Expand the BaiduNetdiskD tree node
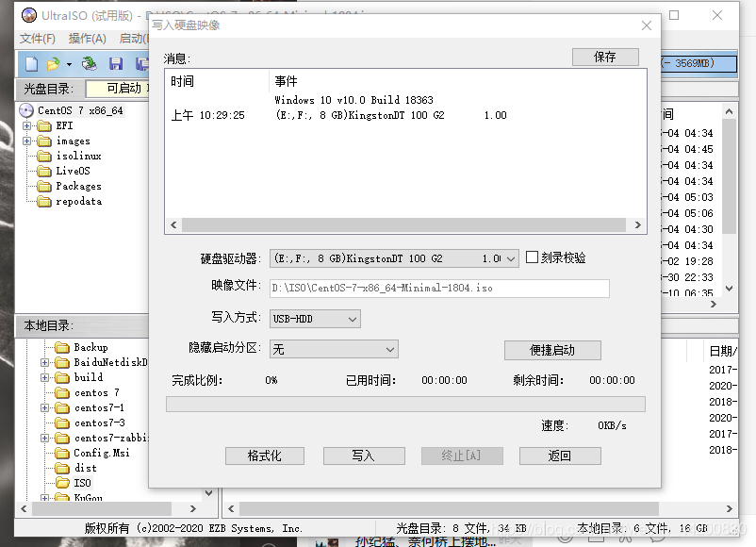 click(x=45, y=362)
